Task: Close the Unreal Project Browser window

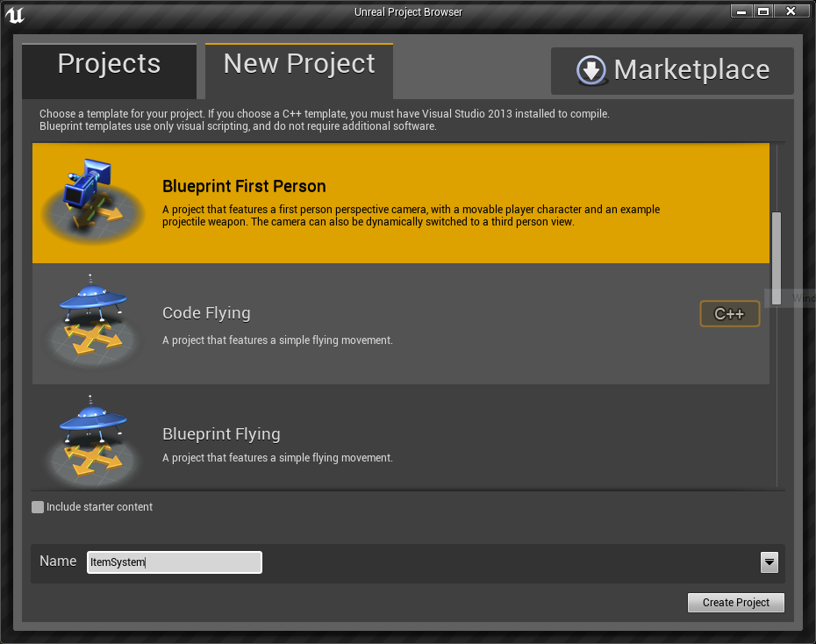Action: pyautogui.click(x=791, y=11)
